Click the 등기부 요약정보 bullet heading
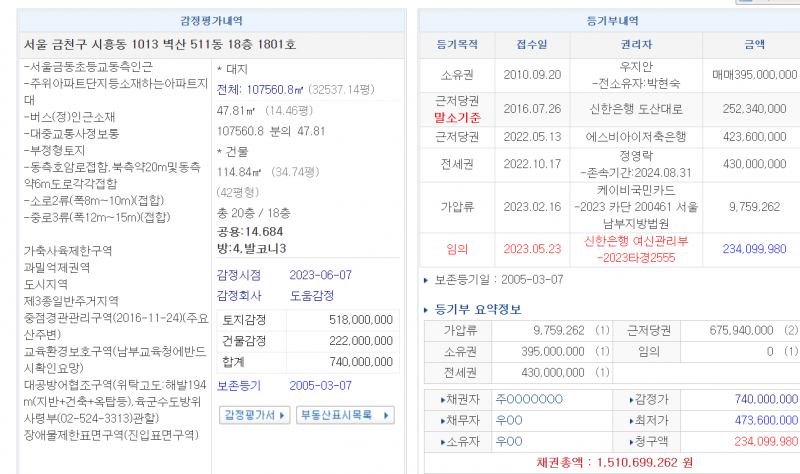 476,309
